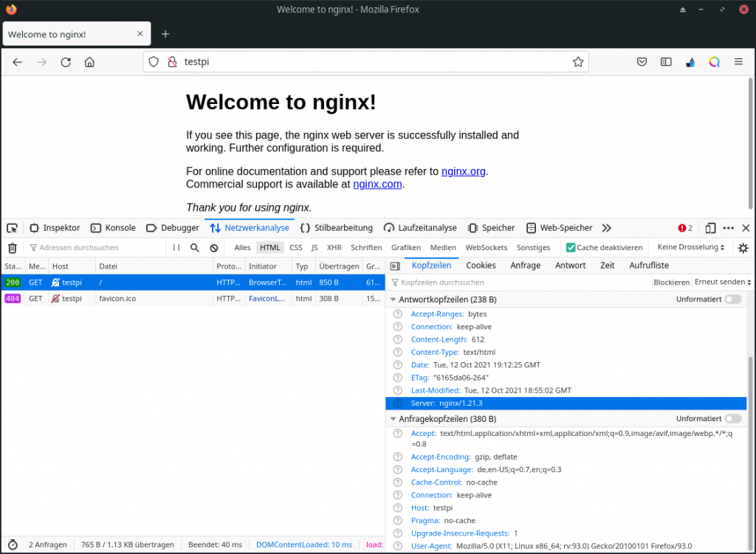756x554 pixels.
Task: Go back with the browser back arrow
Action: (18, 62)
